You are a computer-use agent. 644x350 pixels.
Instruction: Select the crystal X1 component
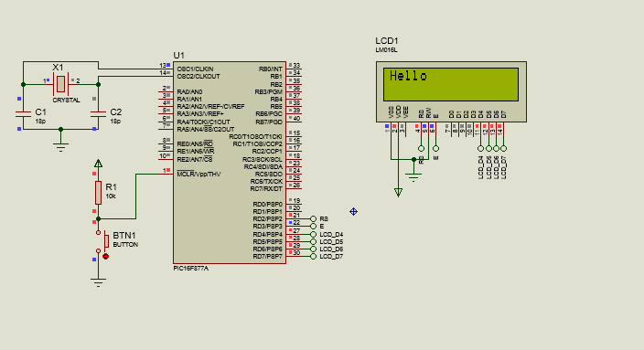pyautogui.click(x=60, y=84)
